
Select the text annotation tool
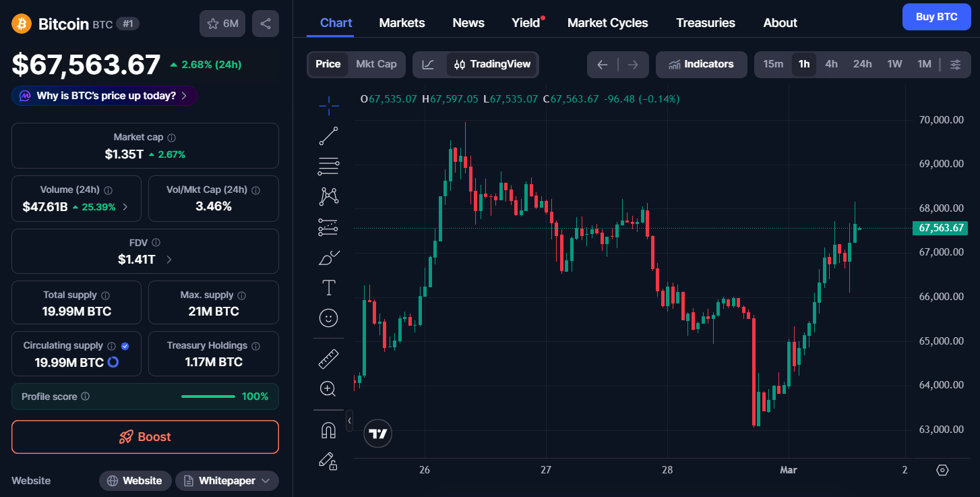coord(328,288)
